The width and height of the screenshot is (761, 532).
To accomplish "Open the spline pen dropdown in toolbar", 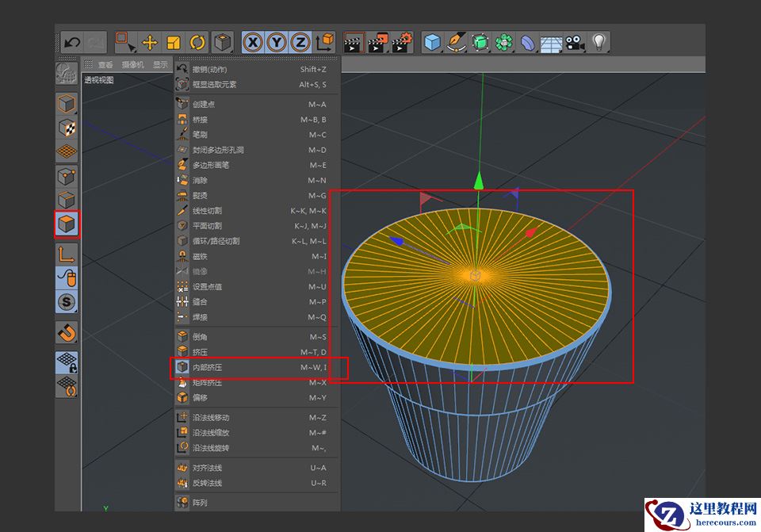I will click(x=457, y=42).
